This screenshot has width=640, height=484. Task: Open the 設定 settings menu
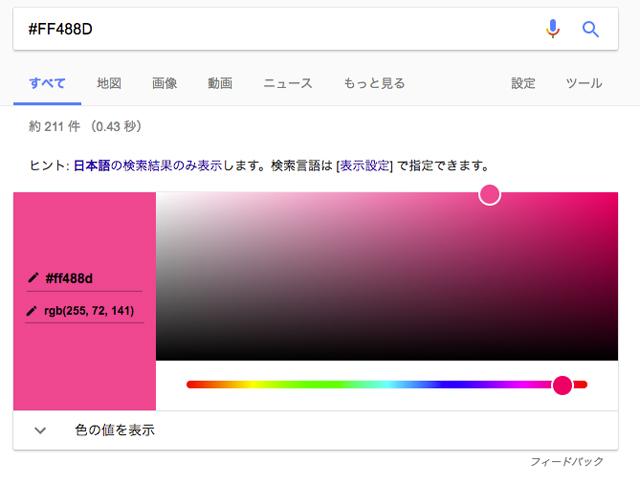pyautogui.click(x=523, y=83)
